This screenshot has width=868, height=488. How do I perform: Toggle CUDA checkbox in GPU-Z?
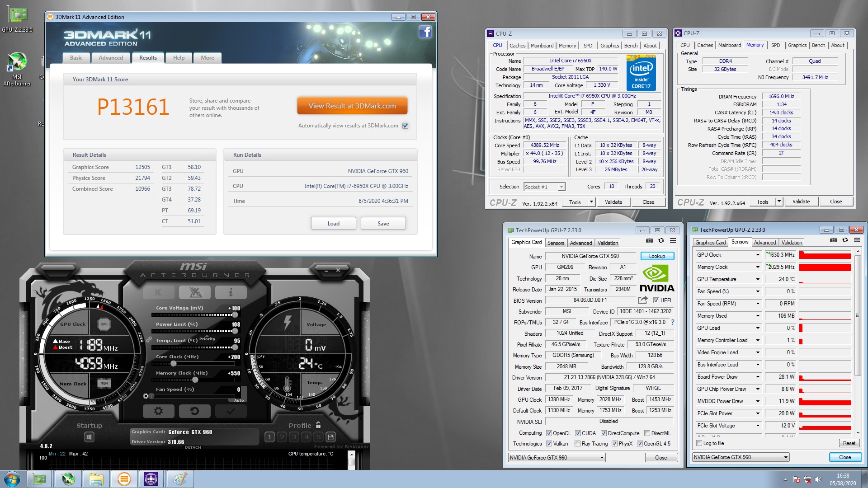click(x=578, y=433)
